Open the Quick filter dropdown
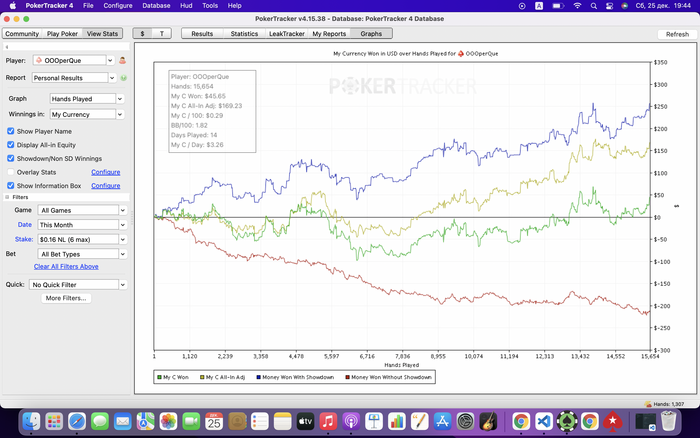This screenshot has width=700, height=438. tap(78, 284)
